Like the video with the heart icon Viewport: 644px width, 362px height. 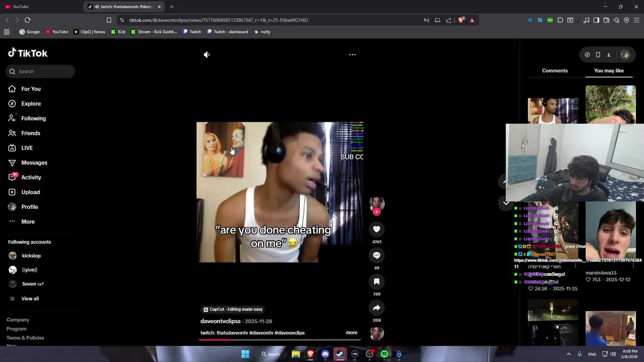point(376,229)
